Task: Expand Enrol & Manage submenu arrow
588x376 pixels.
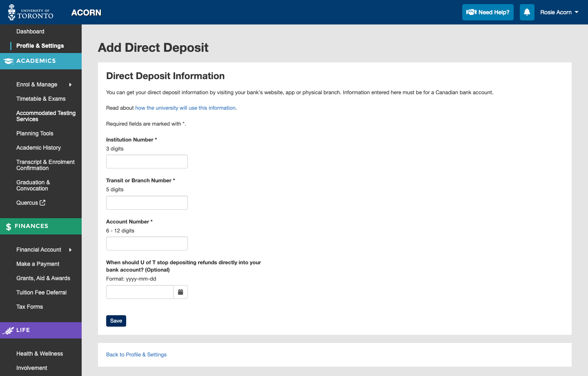Action: click(x=70, y=85)
